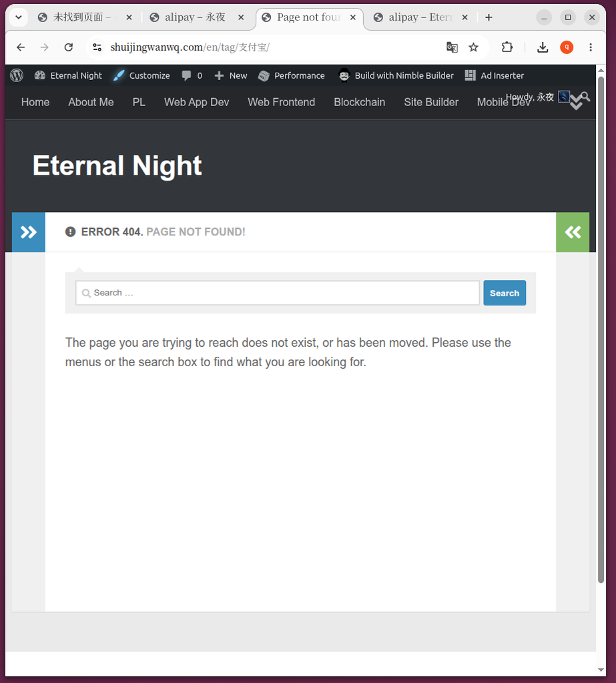
Task: Close the alipay – 永夜 tab
Action: click(241, 17)
